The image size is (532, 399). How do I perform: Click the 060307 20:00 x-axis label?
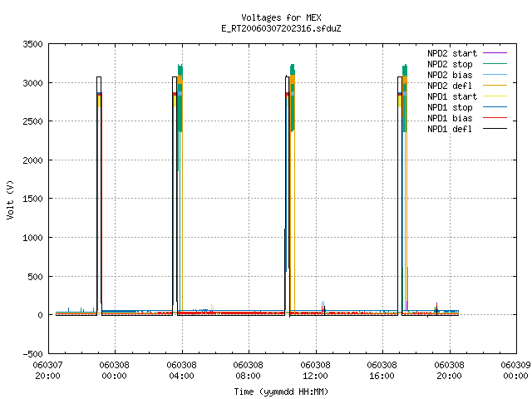[x=47, y=371]
